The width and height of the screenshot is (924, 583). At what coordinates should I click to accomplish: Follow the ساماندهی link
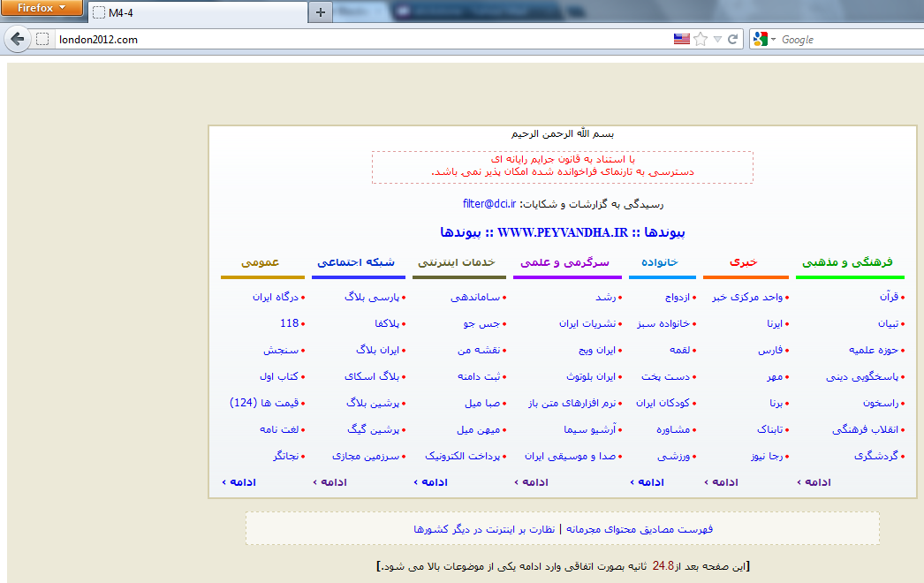click(475, 297)
